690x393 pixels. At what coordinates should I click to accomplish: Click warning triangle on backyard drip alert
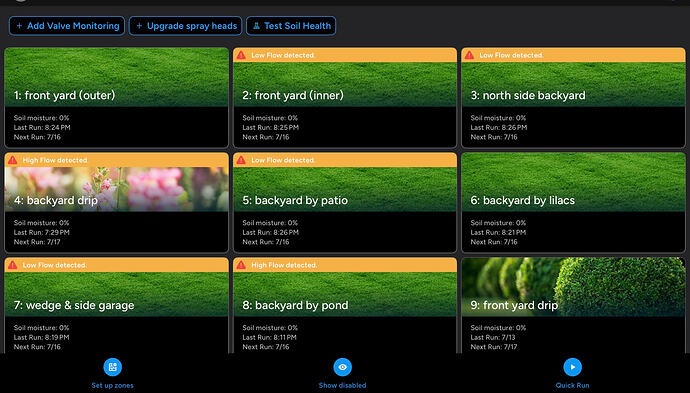[13, 160]
